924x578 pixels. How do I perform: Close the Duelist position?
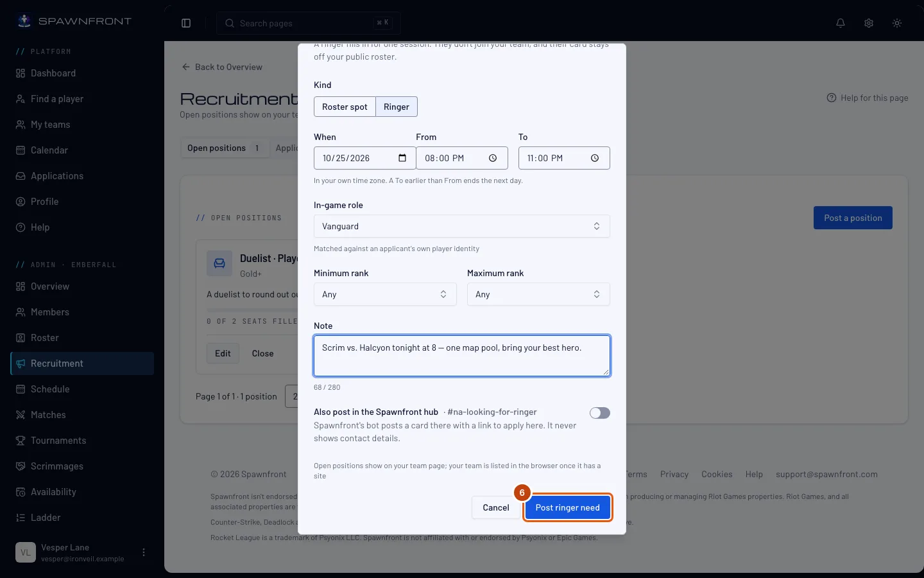click(x=262, y=353)
